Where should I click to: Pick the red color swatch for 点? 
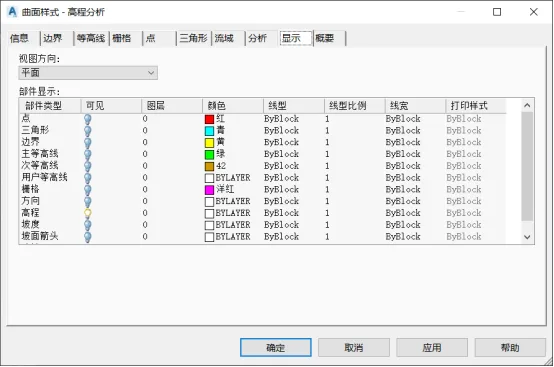(210, 119)
